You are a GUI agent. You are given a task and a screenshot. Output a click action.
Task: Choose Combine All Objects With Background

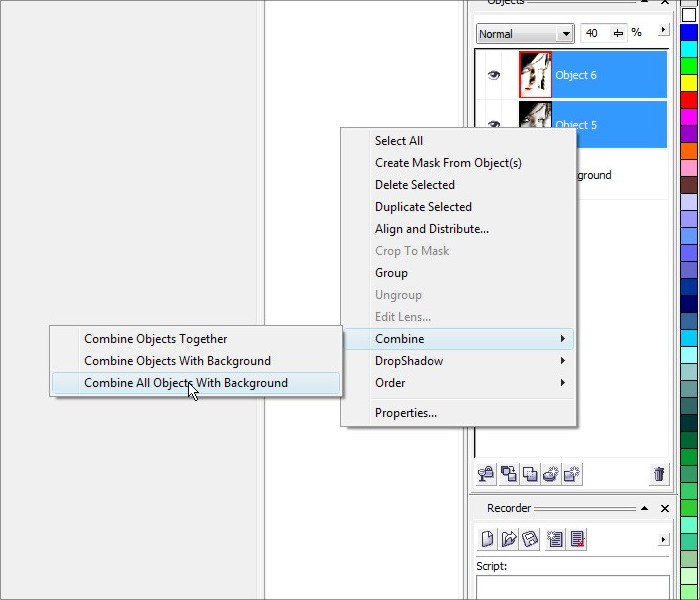click(x=186, y=383)
